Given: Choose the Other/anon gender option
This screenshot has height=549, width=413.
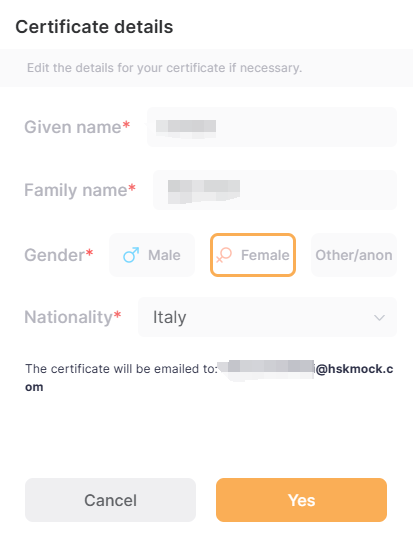Looking at the screenshot, I should click(354, 255).
